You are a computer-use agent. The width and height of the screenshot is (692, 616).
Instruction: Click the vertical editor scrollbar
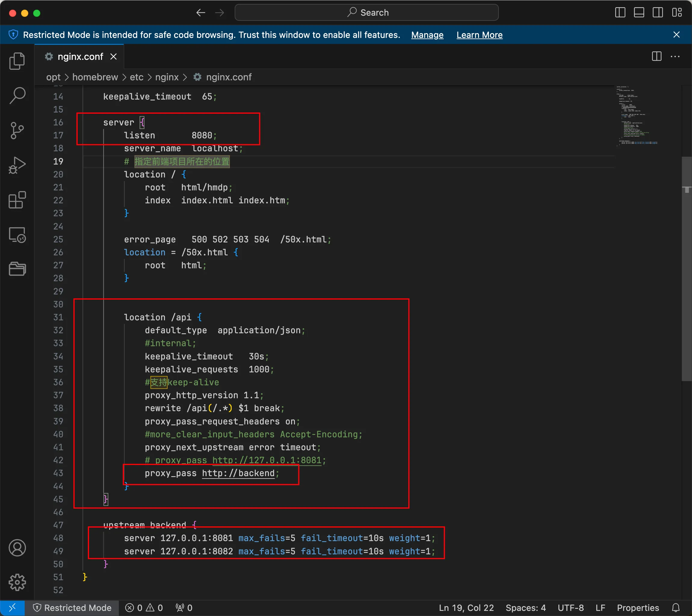[x=687, y=269]
